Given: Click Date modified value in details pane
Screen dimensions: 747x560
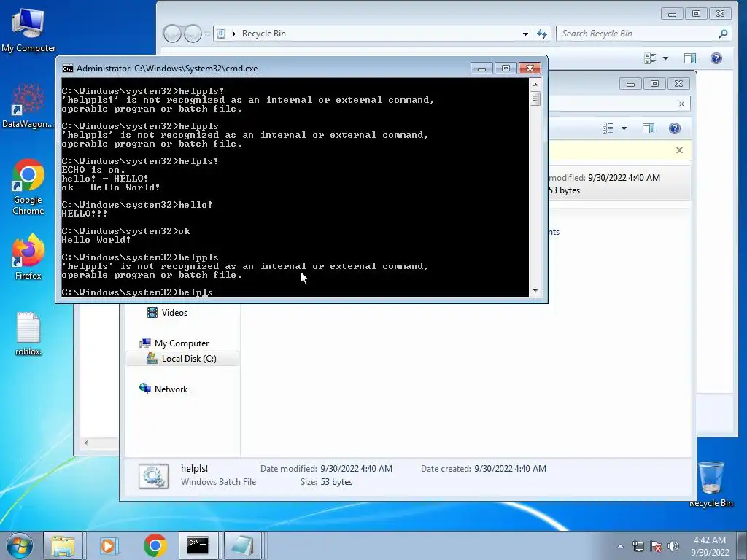Looking at the screenshot, I should coord(356,469).
